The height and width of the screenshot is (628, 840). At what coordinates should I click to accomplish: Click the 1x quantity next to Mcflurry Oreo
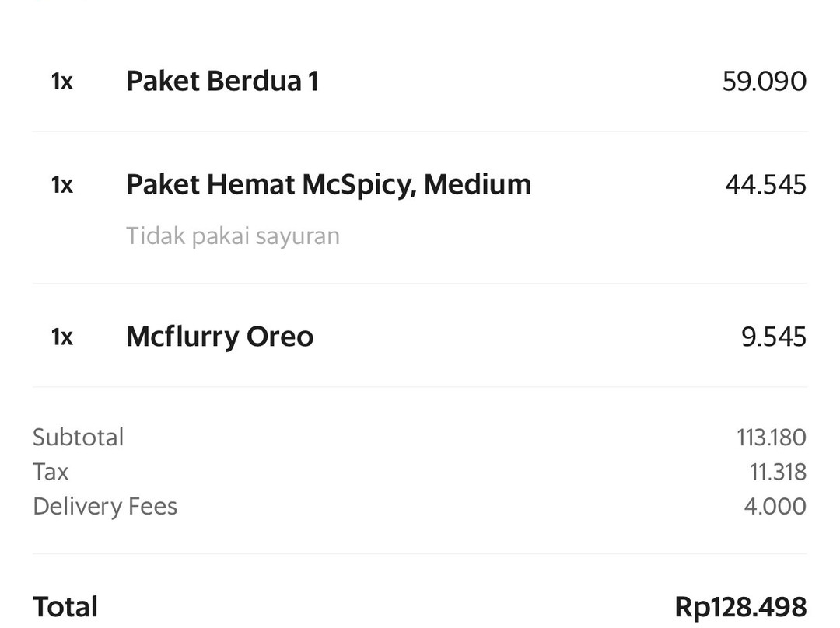pos(62,337)
